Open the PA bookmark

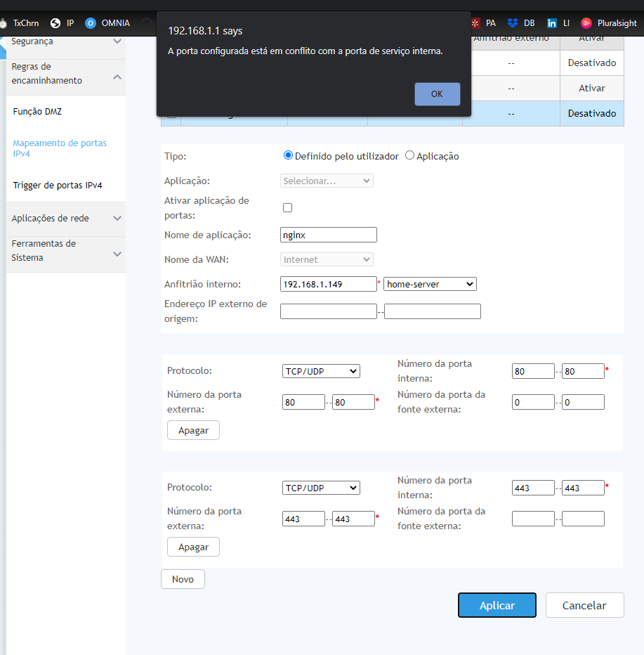484,22
